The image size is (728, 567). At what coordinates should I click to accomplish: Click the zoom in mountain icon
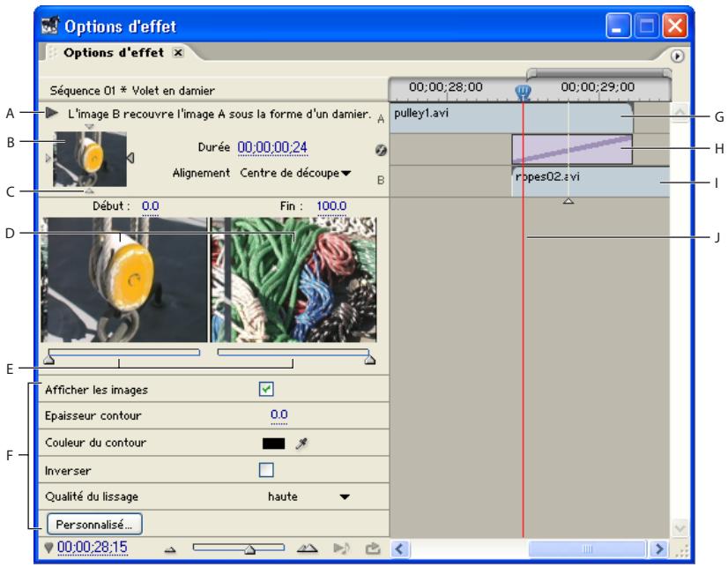[306, 548]
